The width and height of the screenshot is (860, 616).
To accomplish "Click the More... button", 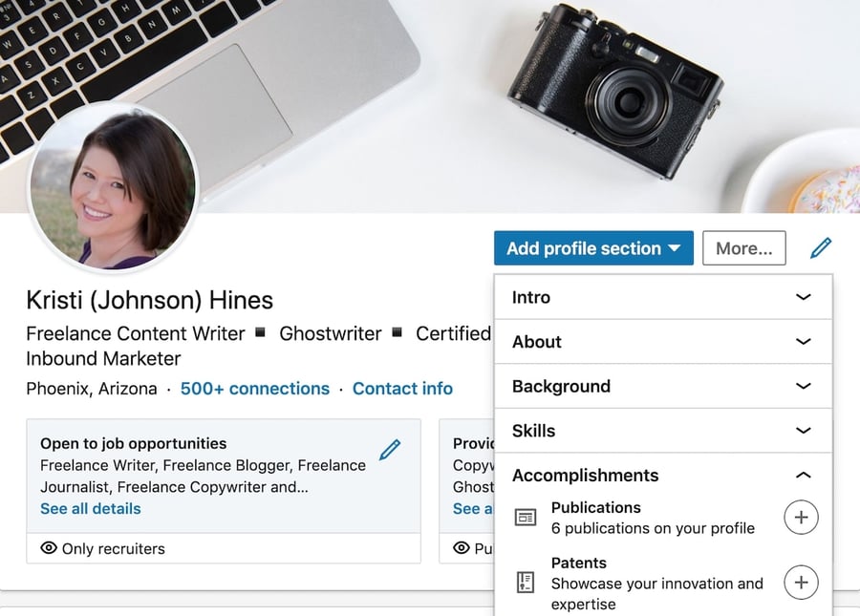I will coord(744,247).
